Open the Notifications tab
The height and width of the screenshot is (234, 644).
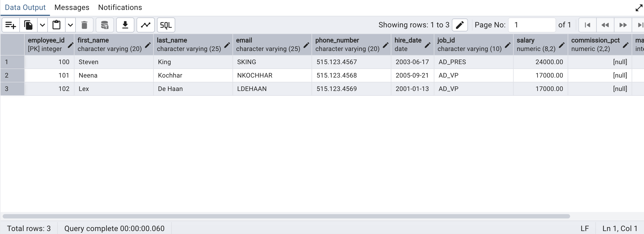(x=120, y=8)
